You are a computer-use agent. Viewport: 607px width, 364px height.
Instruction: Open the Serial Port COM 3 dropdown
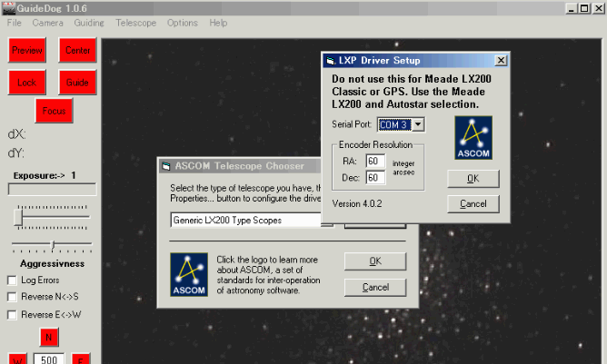point(418,124)
